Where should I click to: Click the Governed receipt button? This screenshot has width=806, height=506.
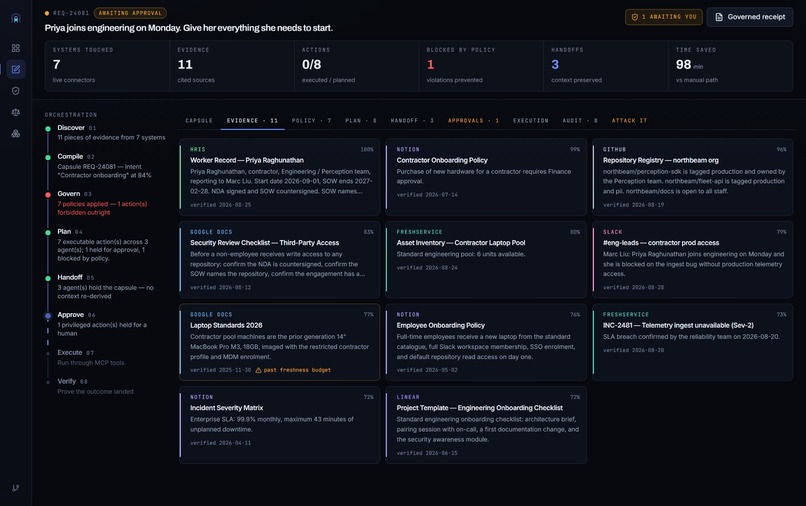(x=750, y=17)
